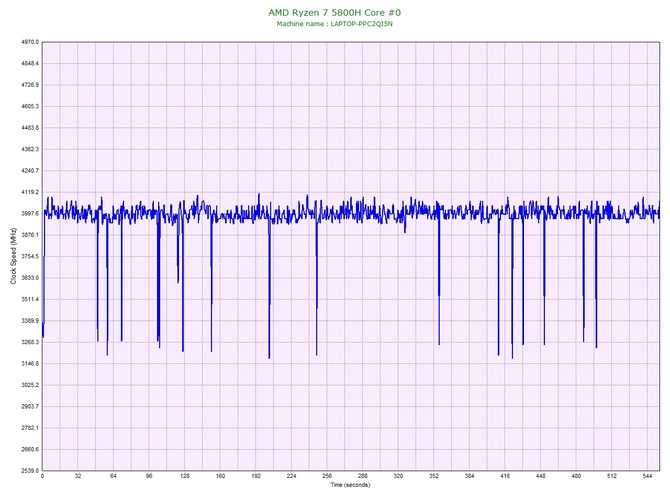This screenshot has width=670, height=502.
Task: Pick the 3025.2 y-axis value
Action: [30, 385]
